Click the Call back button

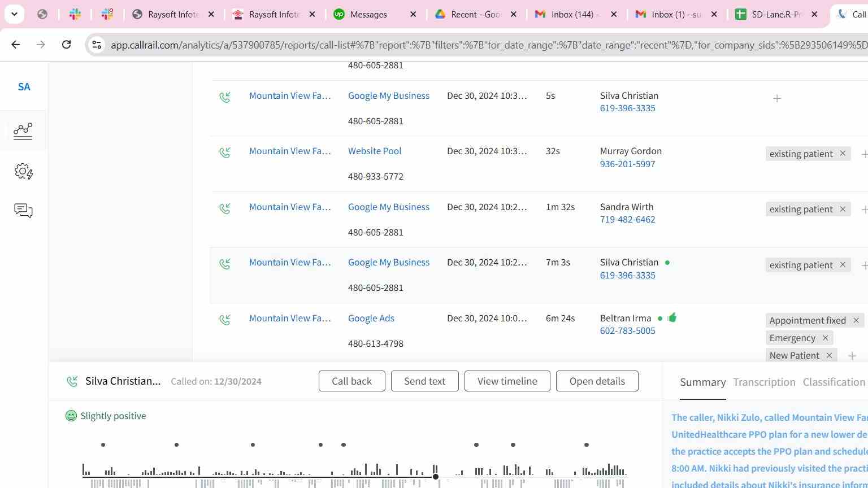(x=351, y=381)
